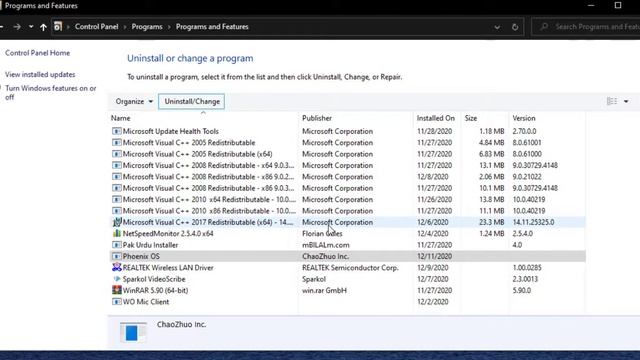Click the 14.11.25325.0 version cell

coord(533,222)
